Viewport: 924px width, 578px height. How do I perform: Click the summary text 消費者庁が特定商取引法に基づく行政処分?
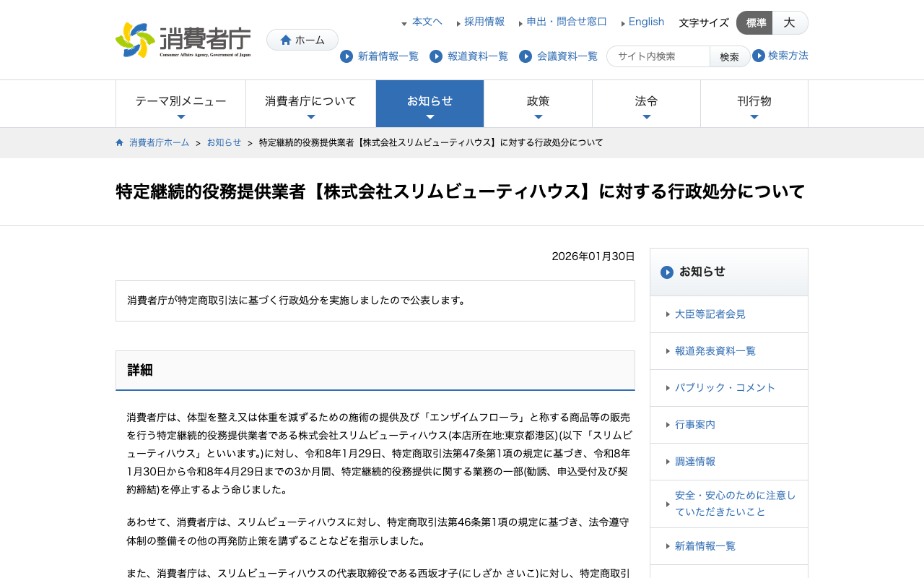(297, 301)
